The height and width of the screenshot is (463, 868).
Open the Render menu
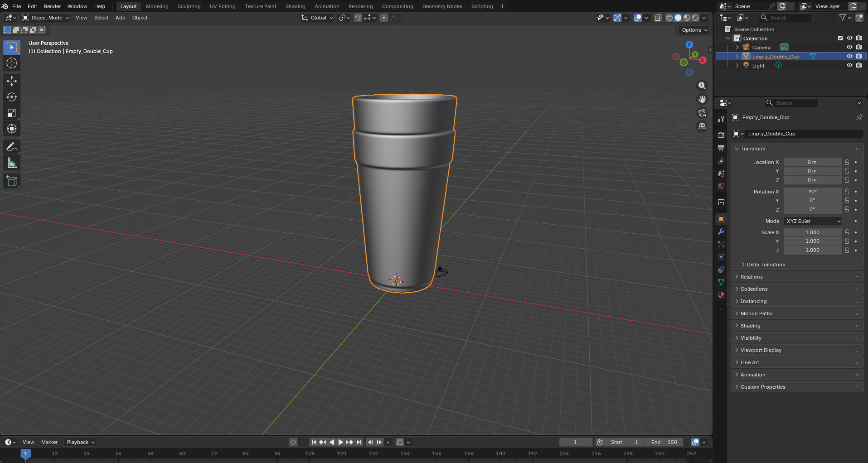coord(52,6)
